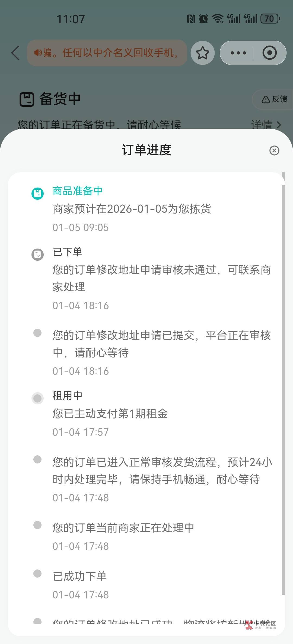Viewport: 293px width, 644px height.
Task: Tap the 已下单 status icon
Action: (x=37, y=255)
